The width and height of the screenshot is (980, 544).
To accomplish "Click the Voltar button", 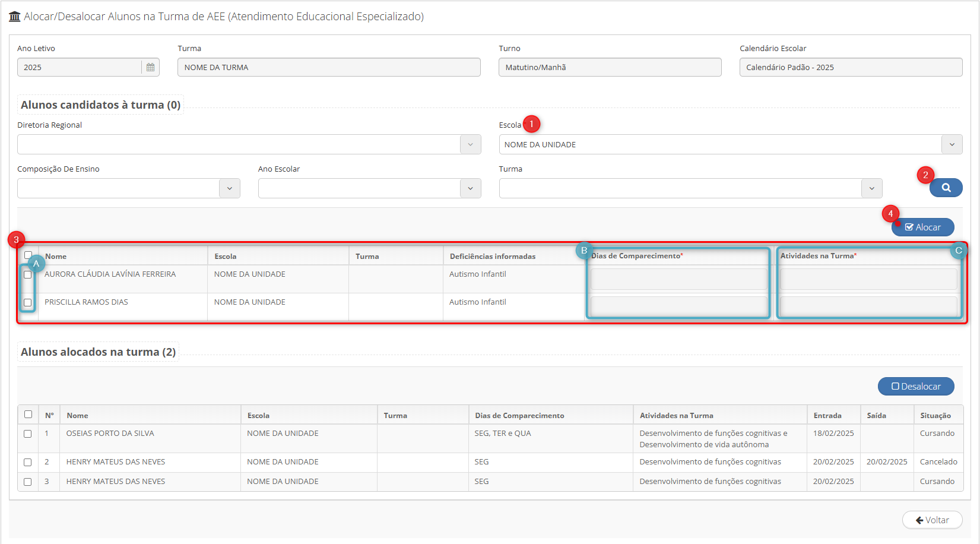I will click(x=932, y=520).
